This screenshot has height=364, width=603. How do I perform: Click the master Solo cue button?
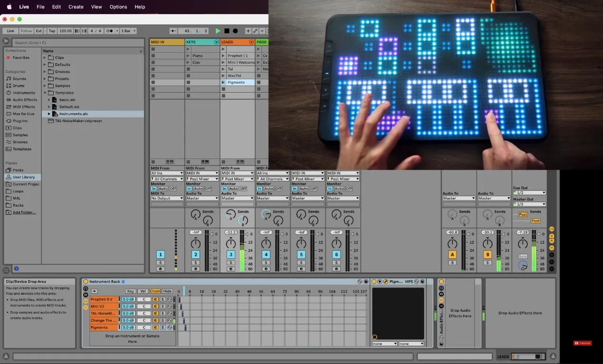[523, 257]
